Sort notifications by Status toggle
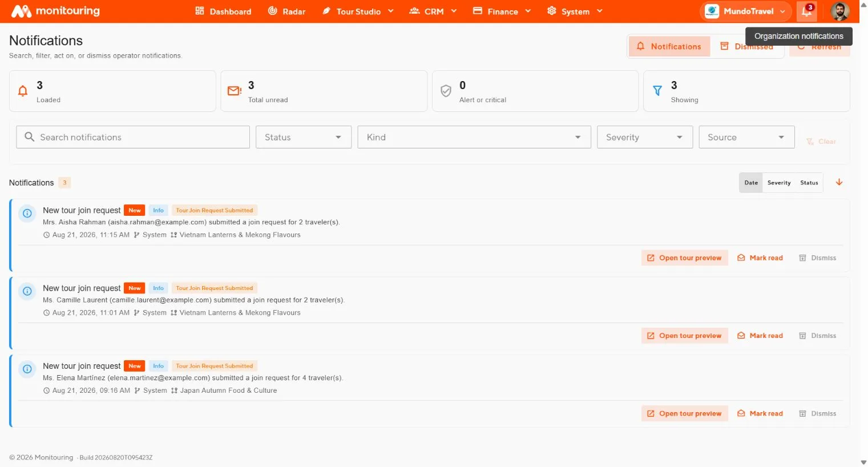 coord(809,183)
